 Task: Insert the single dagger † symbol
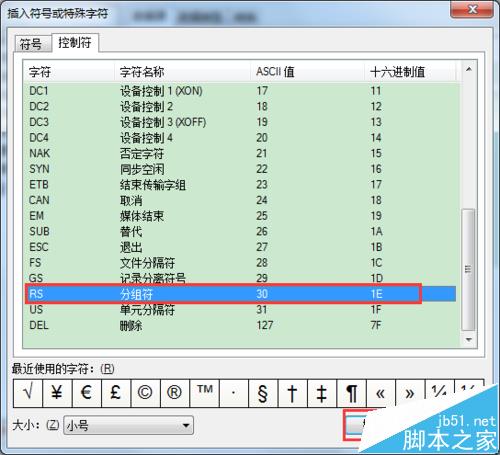pos(292,393)
